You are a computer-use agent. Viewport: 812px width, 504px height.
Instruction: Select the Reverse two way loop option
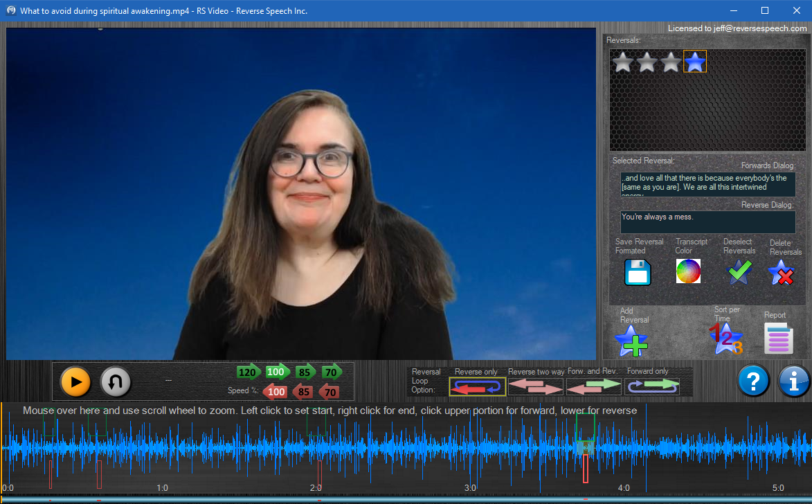(536, 386)
